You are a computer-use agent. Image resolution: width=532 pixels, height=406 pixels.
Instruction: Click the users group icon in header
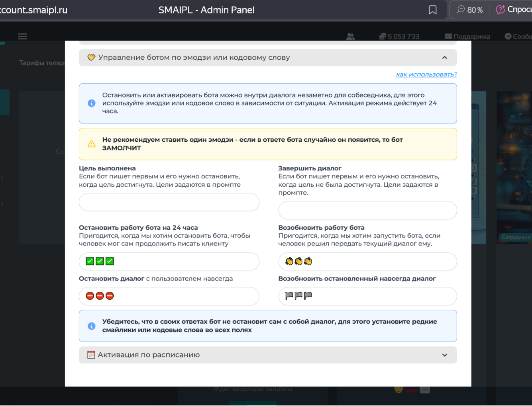pos(350,37)
